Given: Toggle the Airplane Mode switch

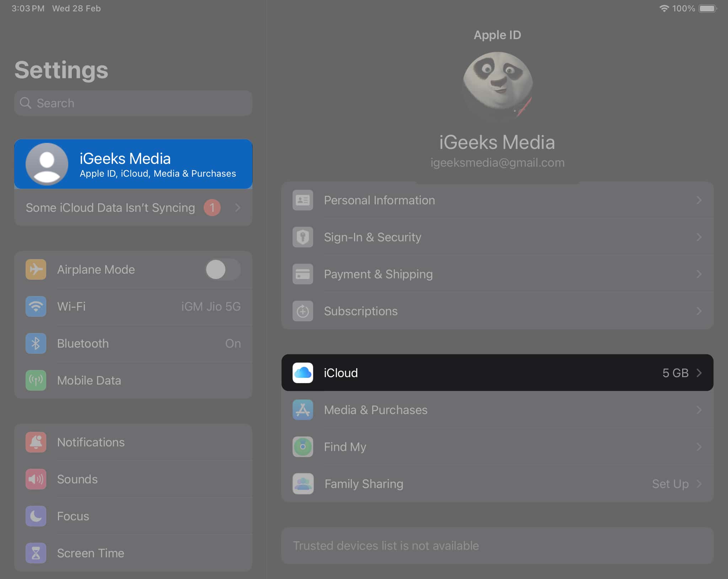Looking at the screenshot, I should point(223,269).
